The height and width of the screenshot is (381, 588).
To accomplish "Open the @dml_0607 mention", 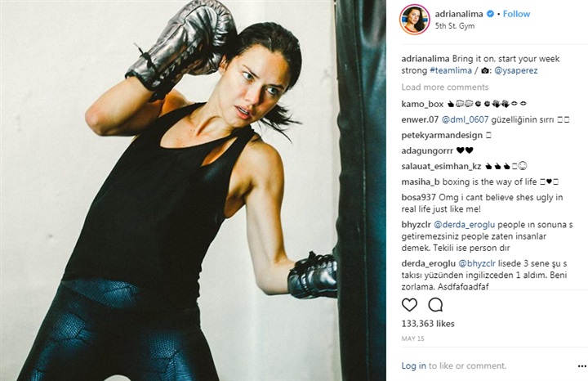I will coord(465,119).
